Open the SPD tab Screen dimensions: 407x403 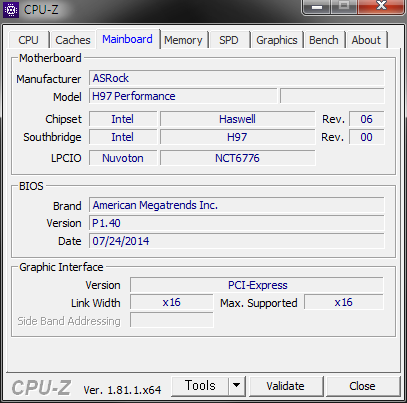tap(229, 40)
